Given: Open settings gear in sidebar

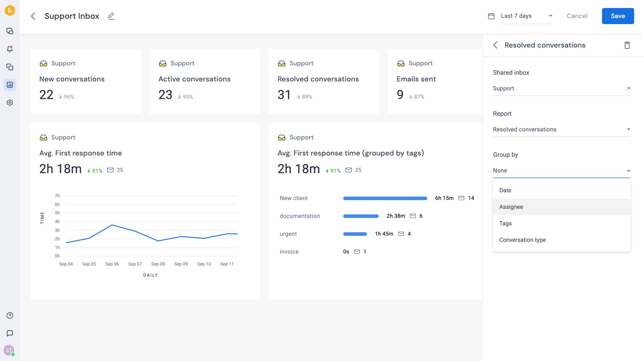Looking at the screenshot, I should coord(10,103).
